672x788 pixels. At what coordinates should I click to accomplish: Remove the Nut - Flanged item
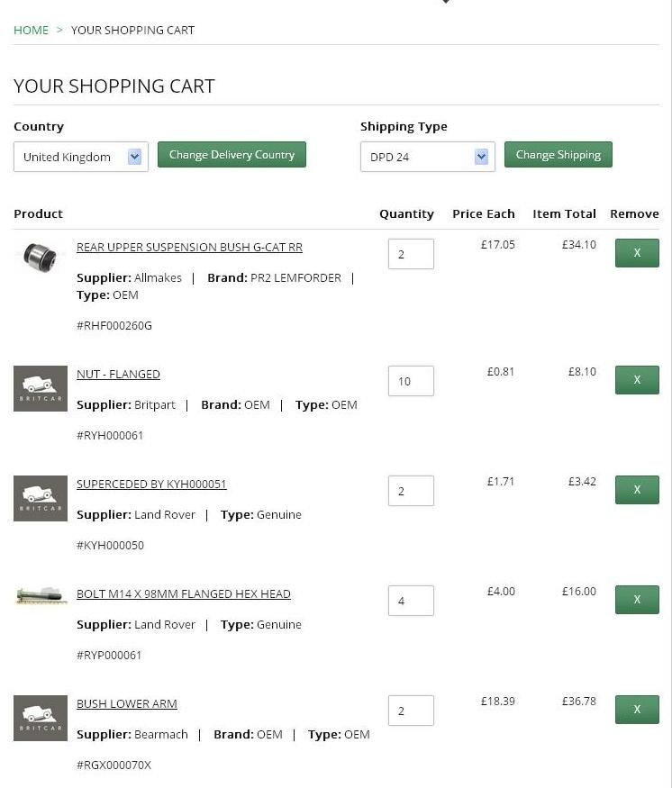(637, 380)
